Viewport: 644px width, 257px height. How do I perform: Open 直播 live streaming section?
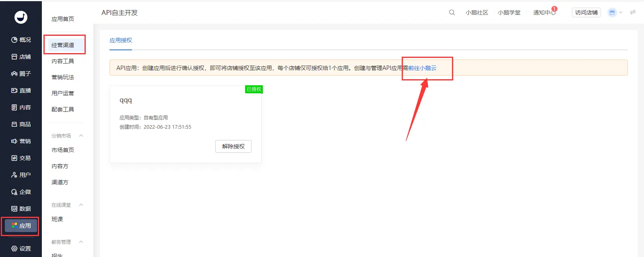[x=21, y=90]
